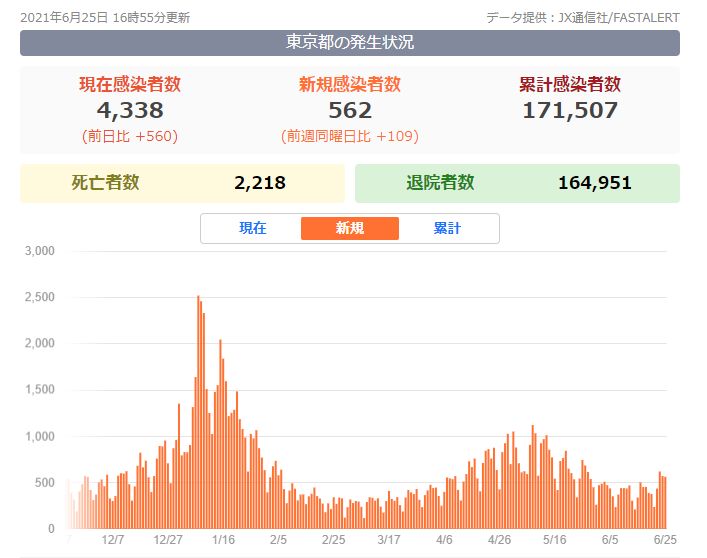
Task: Click the 2,000 y-axis label
Action: pos(40,343)
